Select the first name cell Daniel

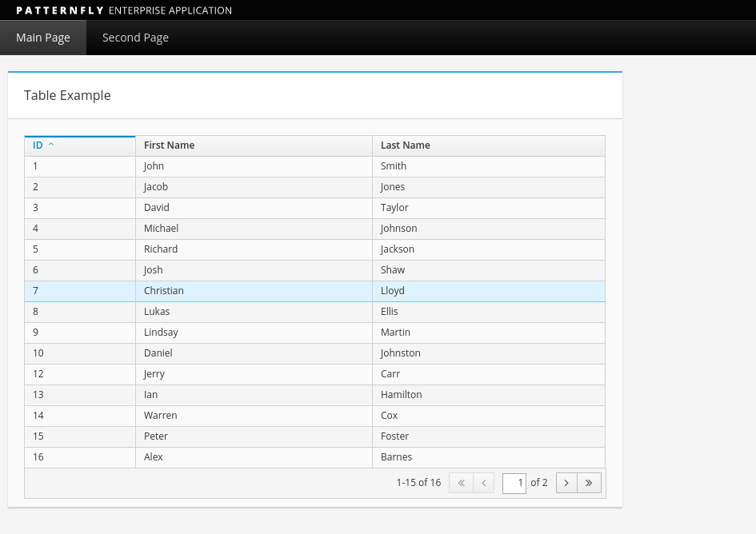pos(254,353)
